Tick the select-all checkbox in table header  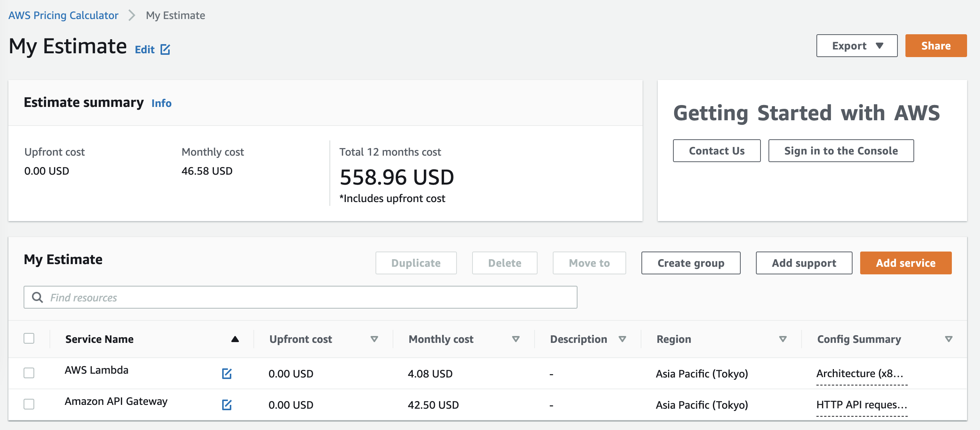pos(29,338)
